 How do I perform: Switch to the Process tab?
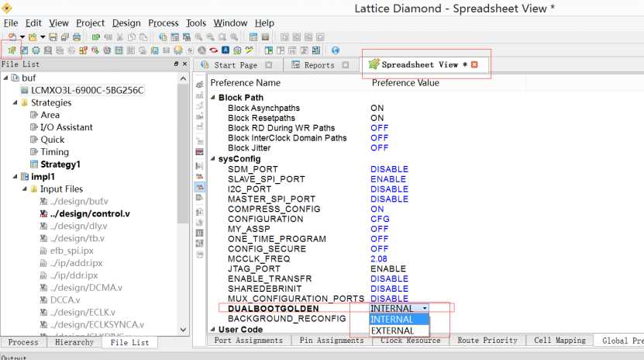tap(23, 342)
